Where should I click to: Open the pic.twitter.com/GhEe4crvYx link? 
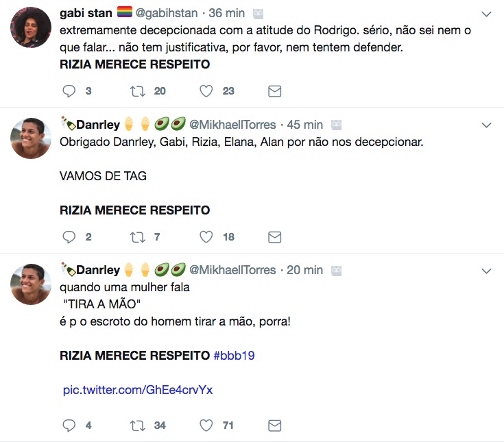pyautogui.click(x=138, y=390)
